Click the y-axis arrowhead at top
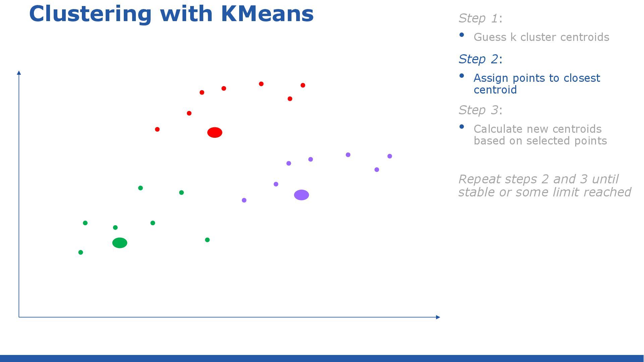Screen dimensions: 644x362 tap(19, 73)
